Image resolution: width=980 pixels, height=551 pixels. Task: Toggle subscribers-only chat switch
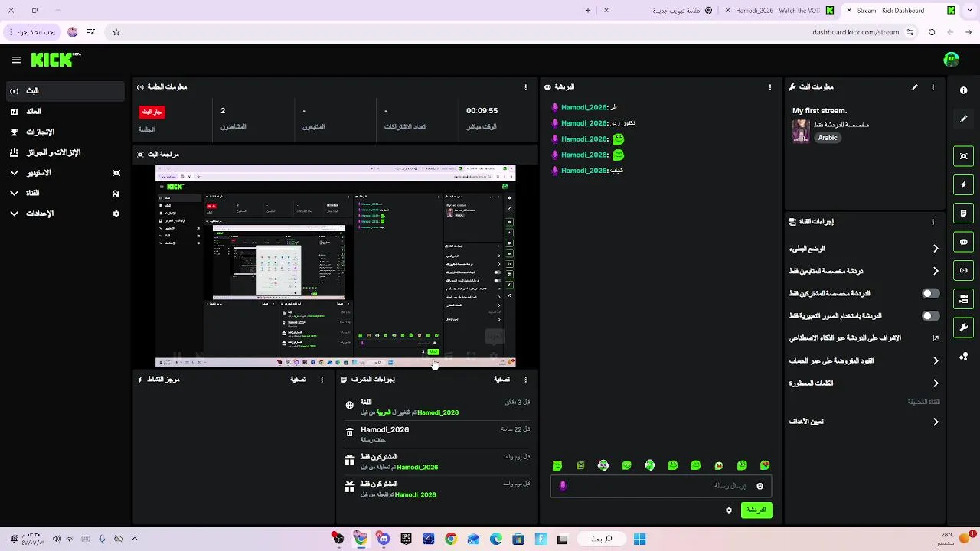click(x=930, y=293)
